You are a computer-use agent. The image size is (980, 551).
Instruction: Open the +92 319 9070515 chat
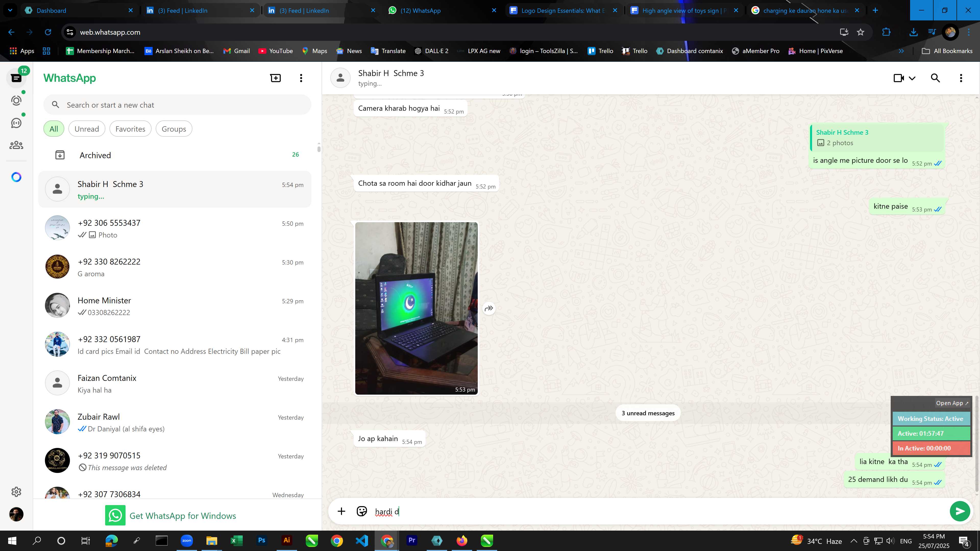[175, 461]
